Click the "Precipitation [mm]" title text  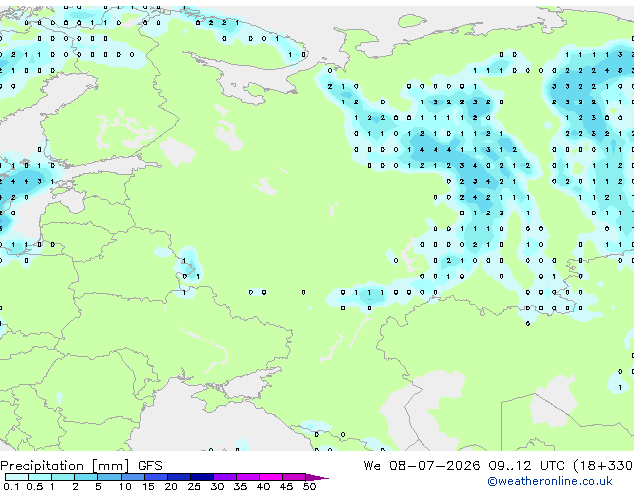(x=65, y=466)
